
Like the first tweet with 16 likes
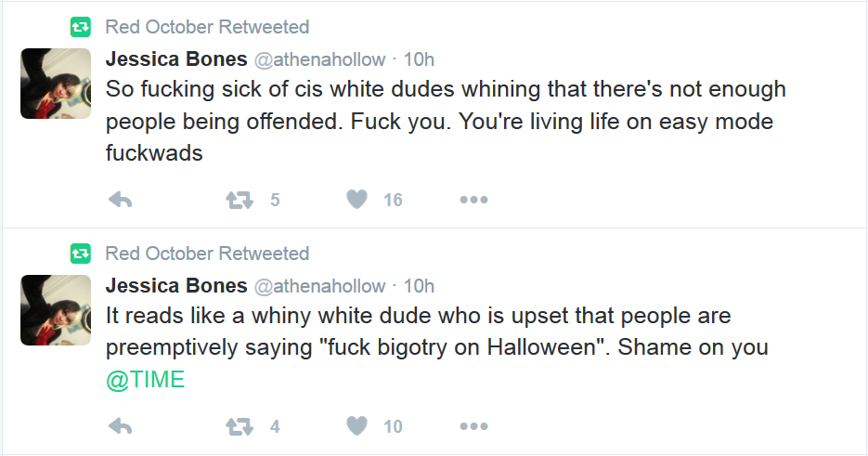357,200
